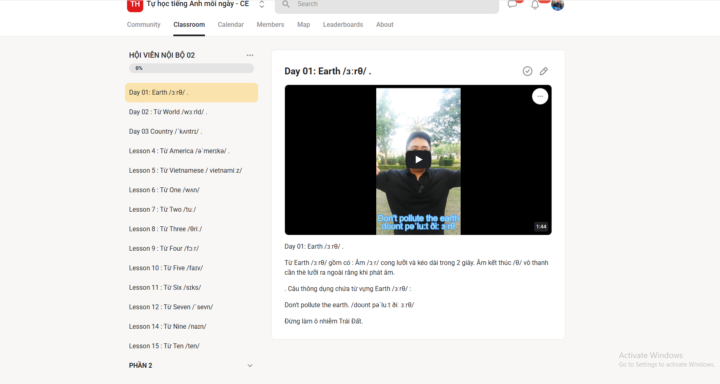Viewport: 720px width, 384px height.
Task: Click the PHẦN 2 section title
Action: [141, 366]
